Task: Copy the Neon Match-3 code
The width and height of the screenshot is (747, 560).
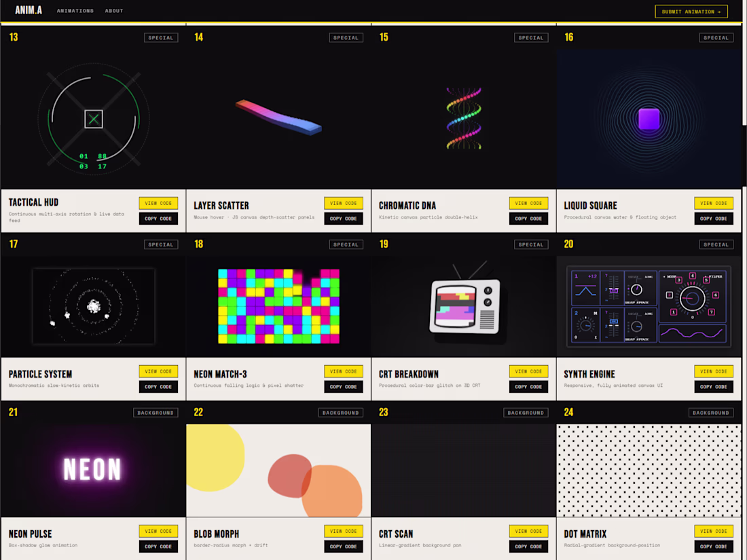Action: (344, 387)
